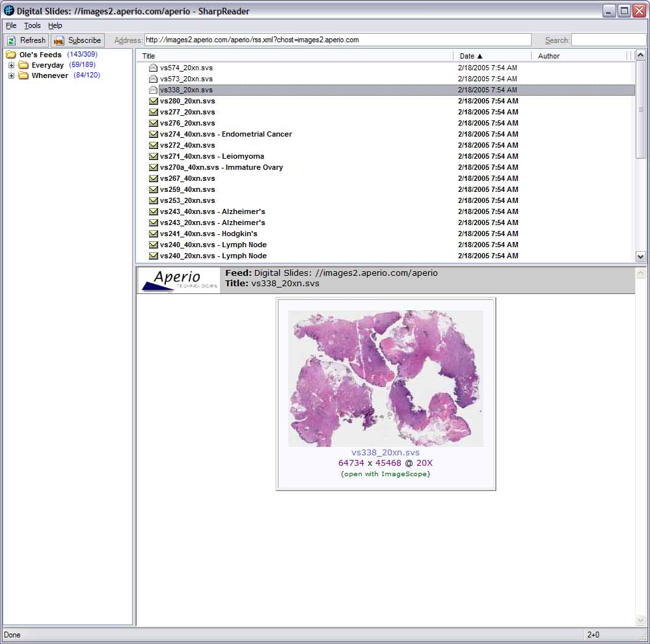Open the Tools menu
Image resolution: width=650 pixels, height=644 pixels.
click(x=33, y=25)
